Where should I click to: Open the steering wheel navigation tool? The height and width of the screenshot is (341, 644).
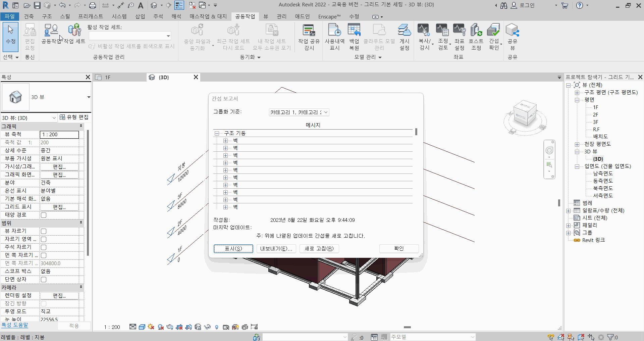(x=549, y=150)
